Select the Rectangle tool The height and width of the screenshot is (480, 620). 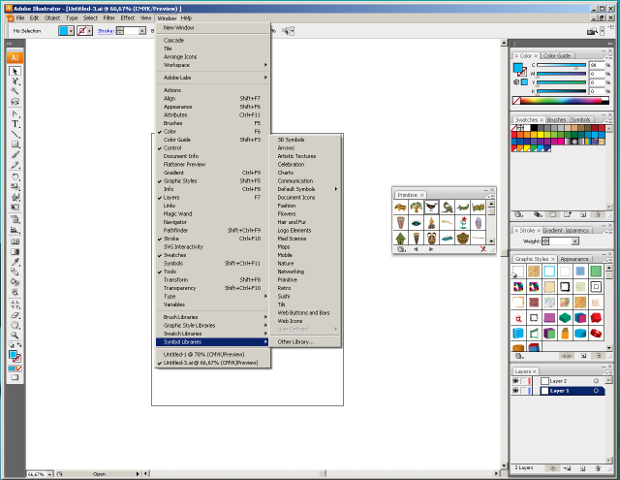click(x=15, y=144)
